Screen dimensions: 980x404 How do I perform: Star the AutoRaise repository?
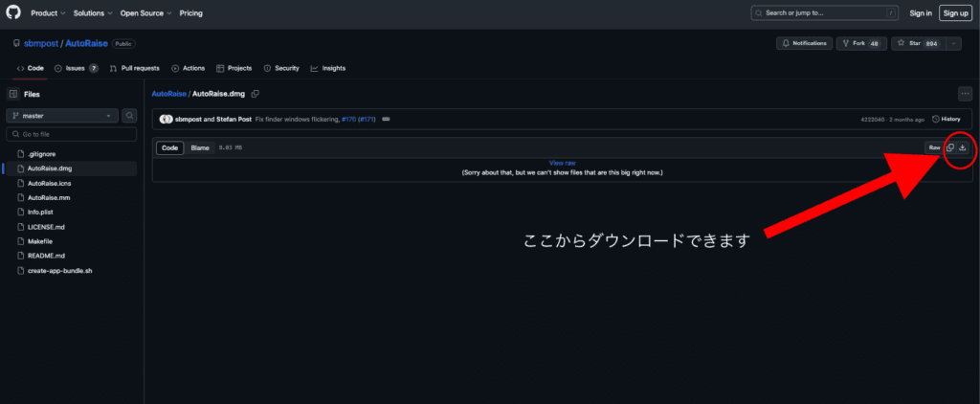pyautogui.click(x=918, y=43)
